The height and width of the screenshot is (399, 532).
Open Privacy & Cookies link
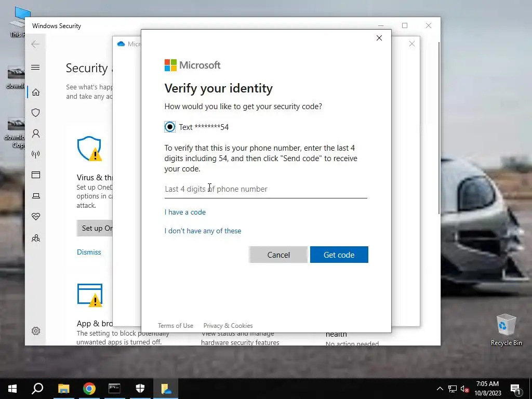pos(228,326)
